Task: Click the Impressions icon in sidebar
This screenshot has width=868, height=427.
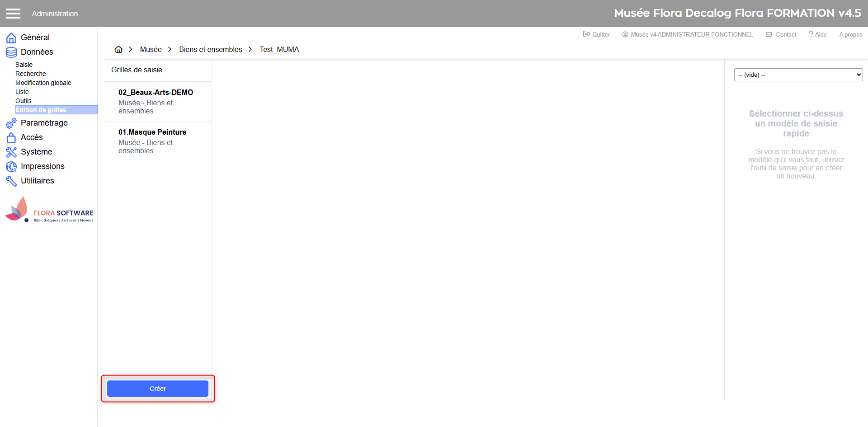Action: point(11,166)
